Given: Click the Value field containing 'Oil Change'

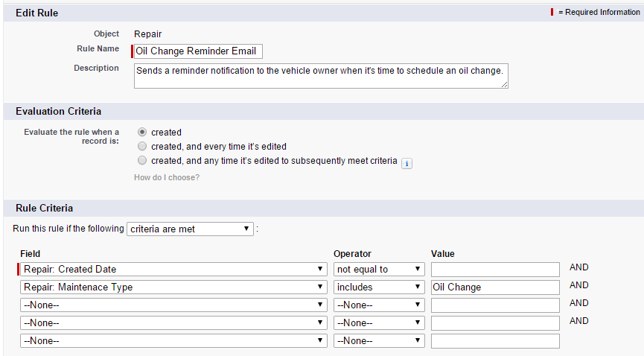Looking at the screenshot, I should 495,287.
